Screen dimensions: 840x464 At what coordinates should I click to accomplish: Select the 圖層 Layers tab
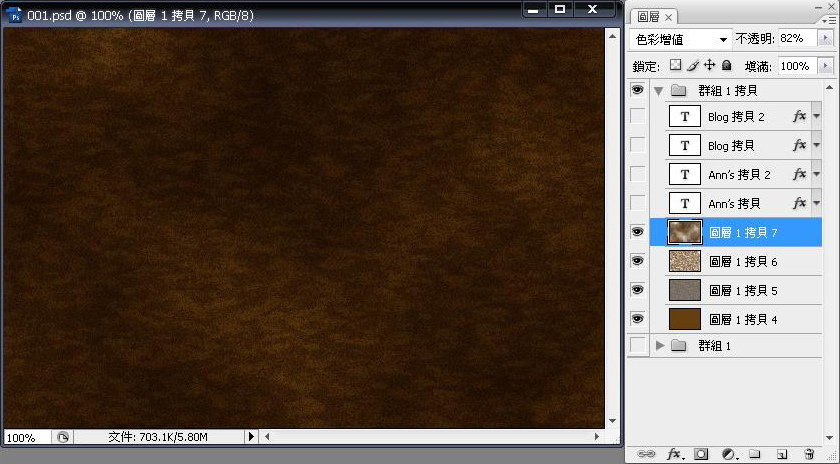(x=648, y=17)
